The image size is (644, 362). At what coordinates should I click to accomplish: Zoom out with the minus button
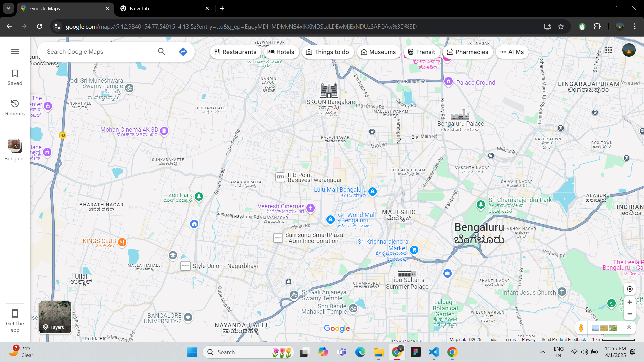pyautogui.click(x=630, y=314)
